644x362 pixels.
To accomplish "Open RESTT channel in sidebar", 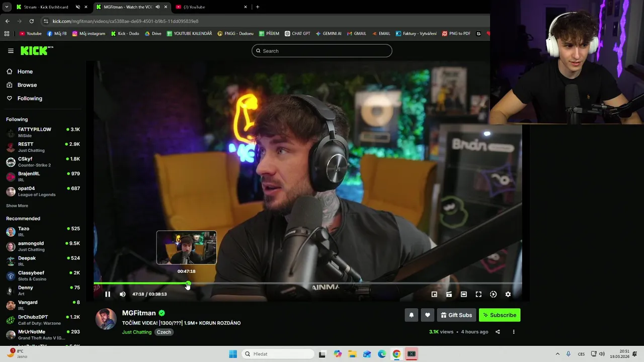I will [x=43, y=147].
